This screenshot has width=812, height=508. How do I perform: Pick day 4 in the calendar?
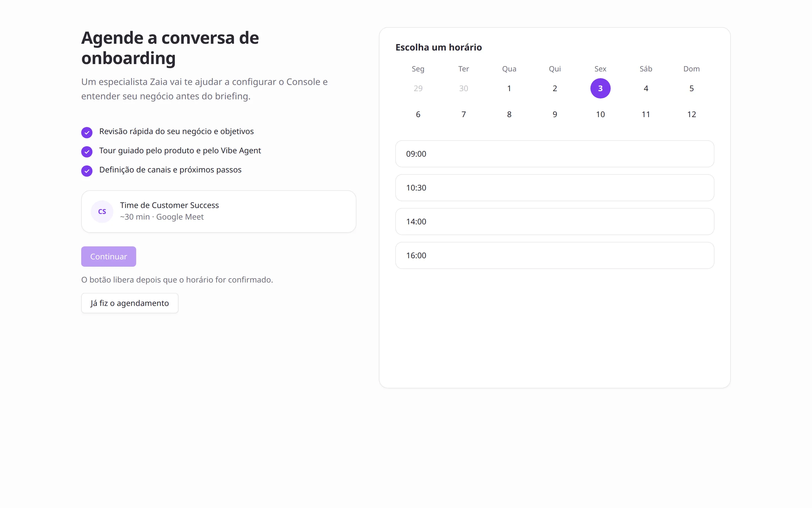[x=646, y=88]
